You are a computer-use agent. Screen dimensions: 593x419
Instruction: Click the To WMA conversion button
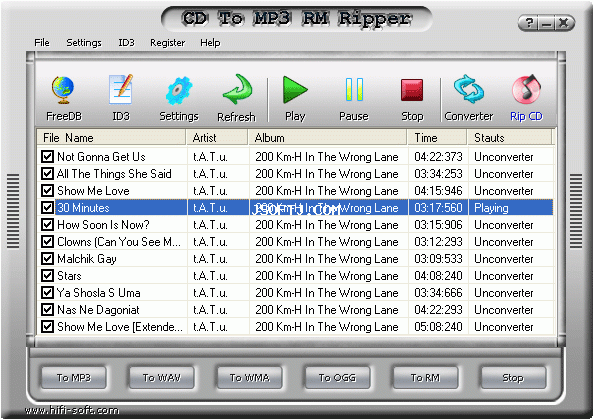(x=250, y=377)
